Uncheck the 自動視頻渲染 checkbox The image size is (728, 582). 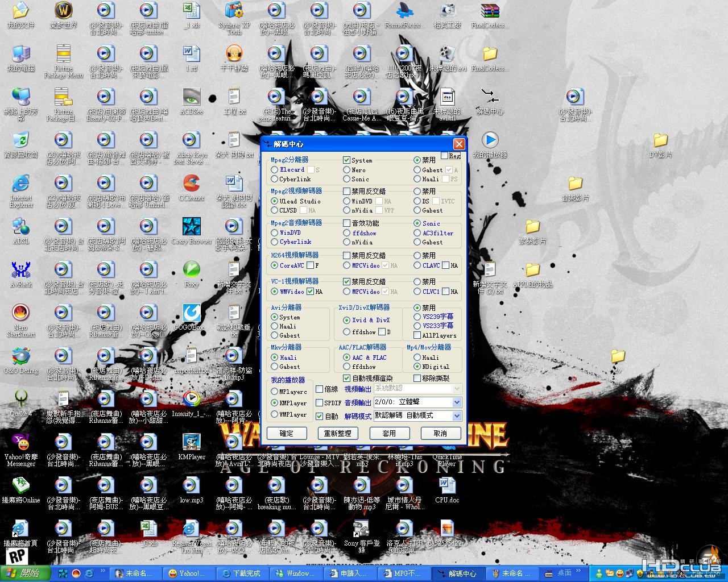click(x=347, y=378)
